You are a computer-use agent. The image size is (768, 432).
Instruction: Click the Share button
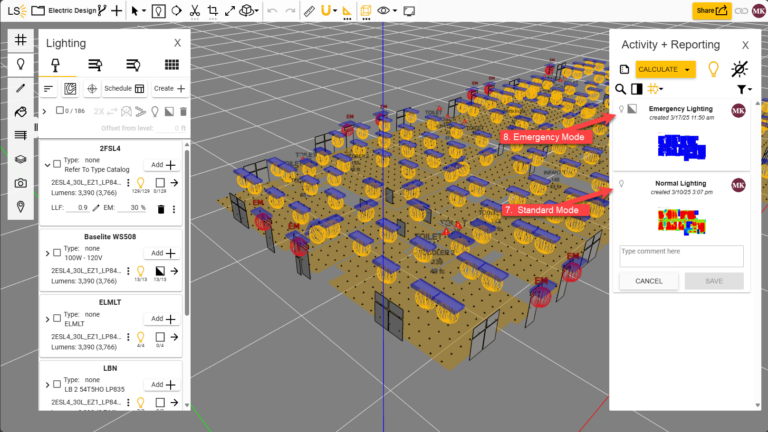tap(712, 10)
